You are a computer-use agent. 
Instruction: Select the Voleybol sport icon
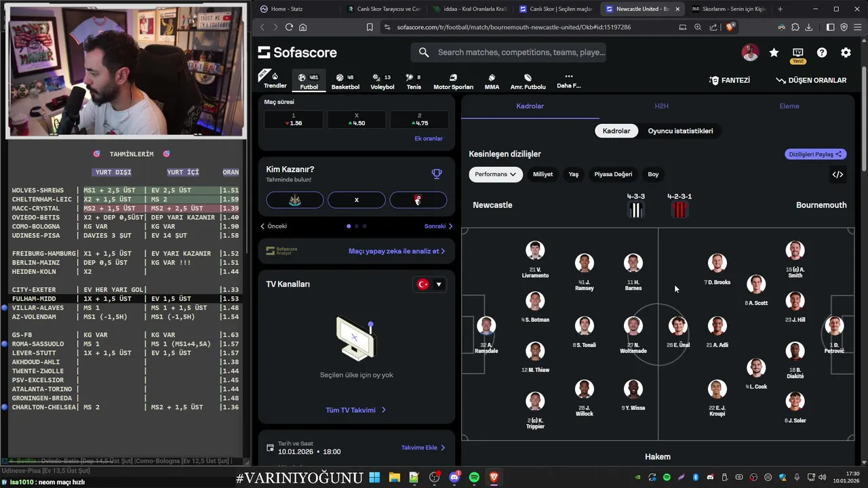[x=382, y=81]
